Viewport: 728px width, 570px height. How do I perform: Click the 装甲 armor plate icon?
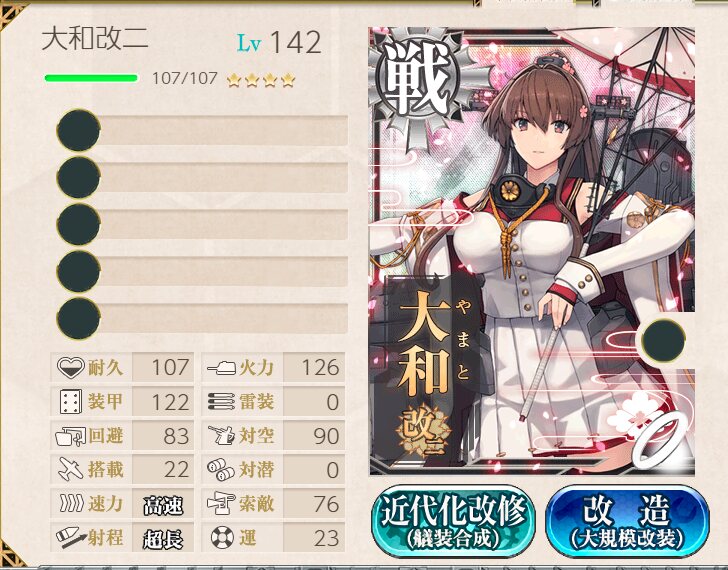coord(71,402)
